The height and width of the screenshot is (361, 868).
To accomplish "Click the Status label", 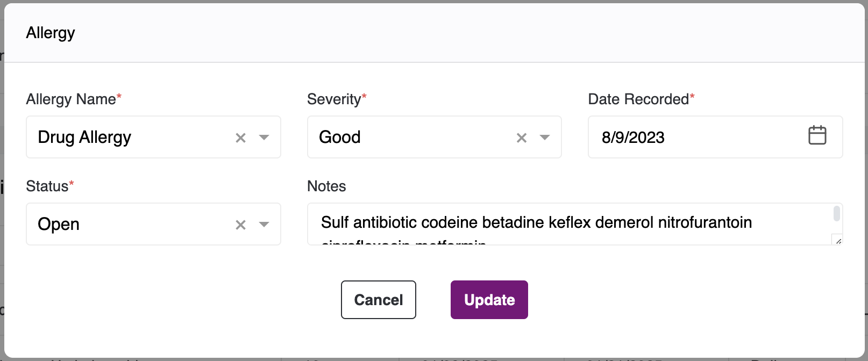I will click(47, 186).
